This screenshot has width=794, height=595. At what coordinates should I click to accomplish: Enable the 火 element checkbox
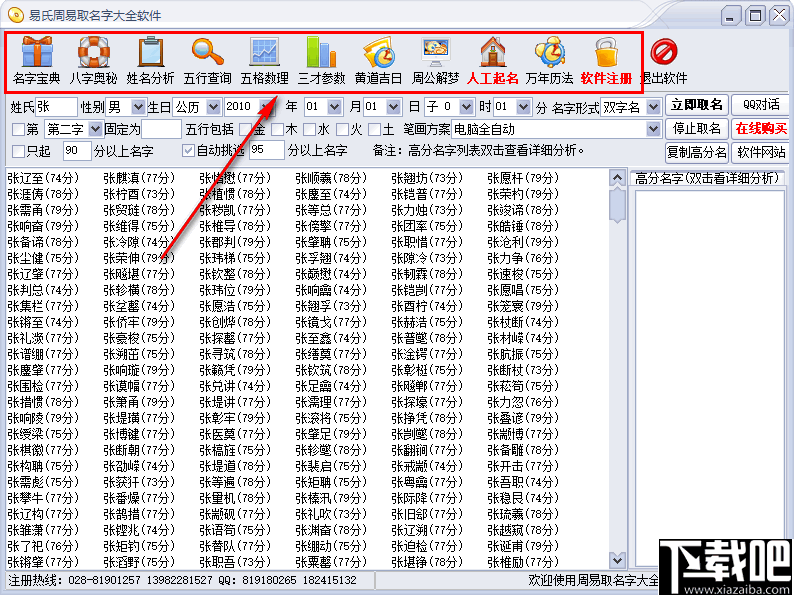[342, 130]
